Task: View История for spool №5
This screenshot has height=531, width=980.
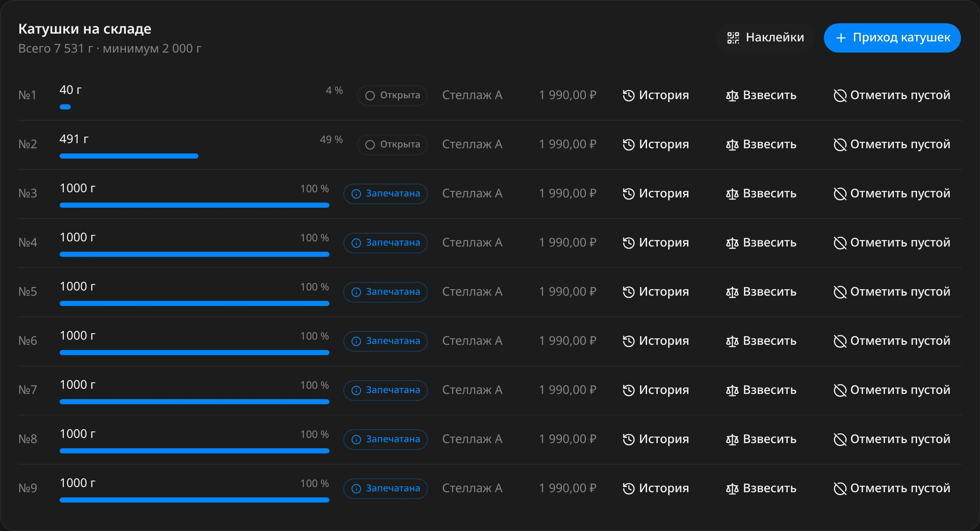Action: pos(656,292)
